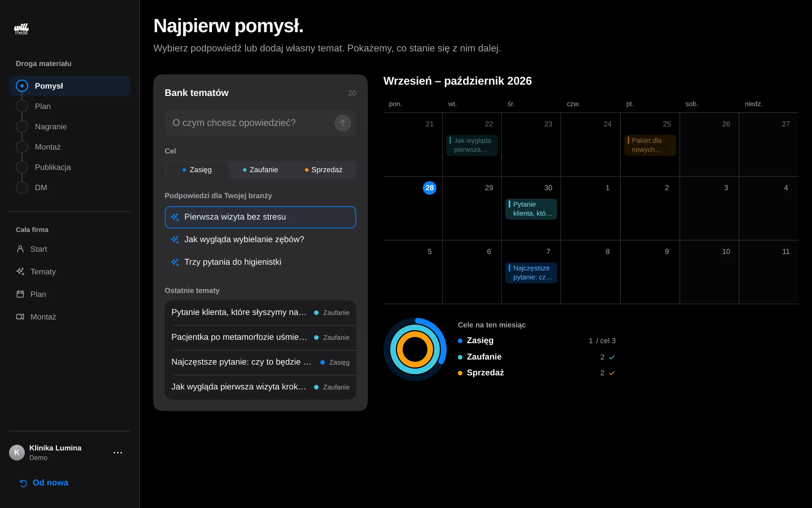The height and width of the screenshot is (508, 812).
Task: Click the Sprzedaż row in monthly goals
Action: [537, 373]
